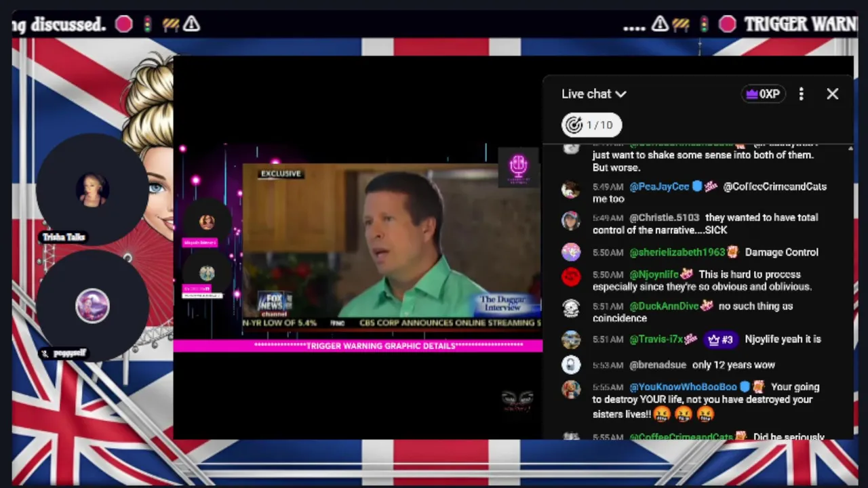Select the butterfly watermark logo below the video
The height and width of the screenshot is (488, 868).
click(517, 401)
